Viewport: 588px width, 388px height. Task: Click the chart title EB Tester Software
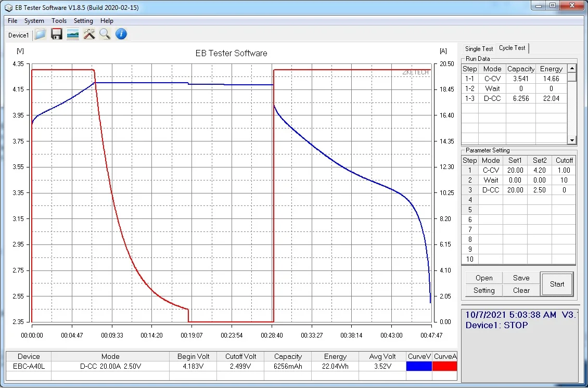click(232, 53)
